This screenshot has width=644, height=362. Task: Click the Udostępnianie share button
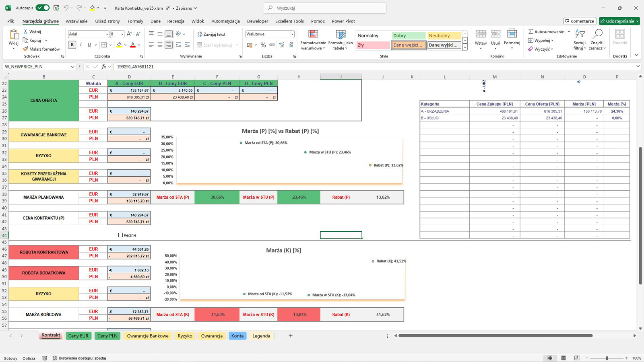pyautogui.click(x=619, y=21)
